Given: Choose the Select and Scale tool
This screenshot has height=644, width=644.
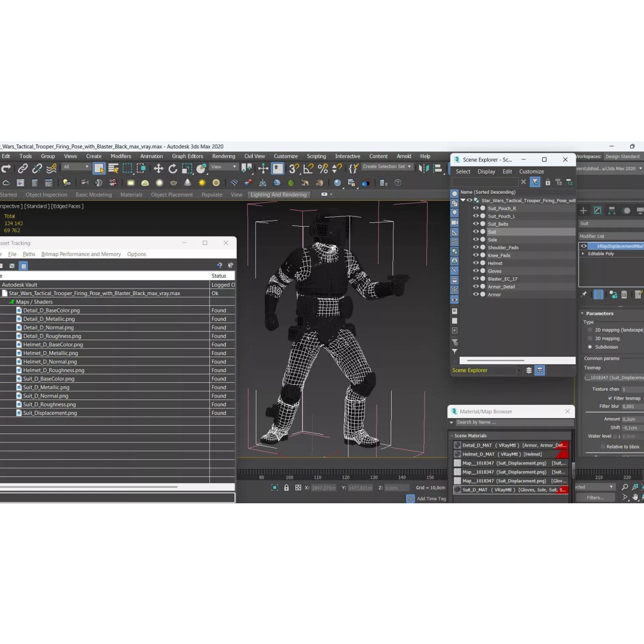Looking at the screenshot, I should [x=187, y=168].
